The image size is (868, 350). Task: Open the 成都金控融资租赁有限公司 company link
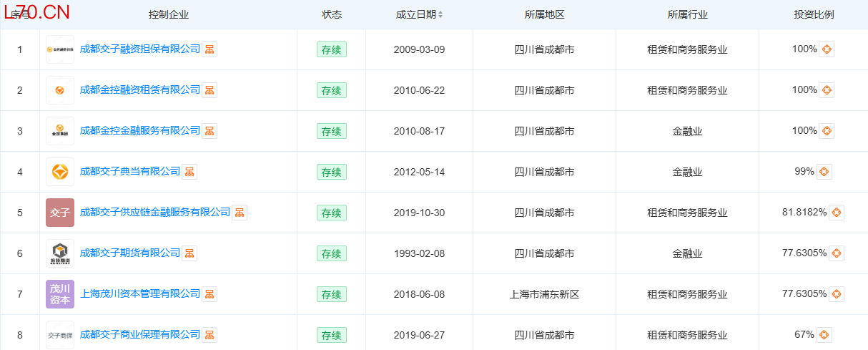coord(140,90)
